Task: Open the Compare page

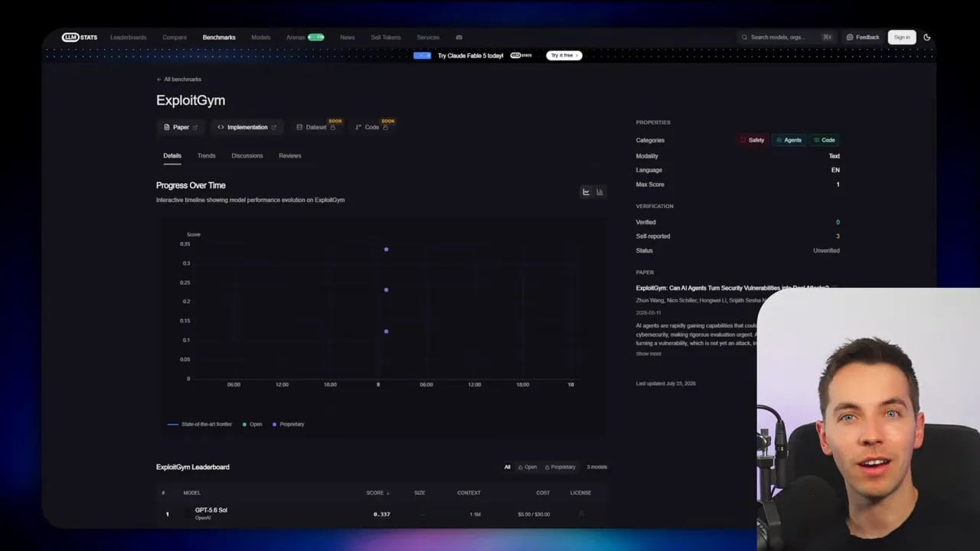Action: (x=175, y=37)
